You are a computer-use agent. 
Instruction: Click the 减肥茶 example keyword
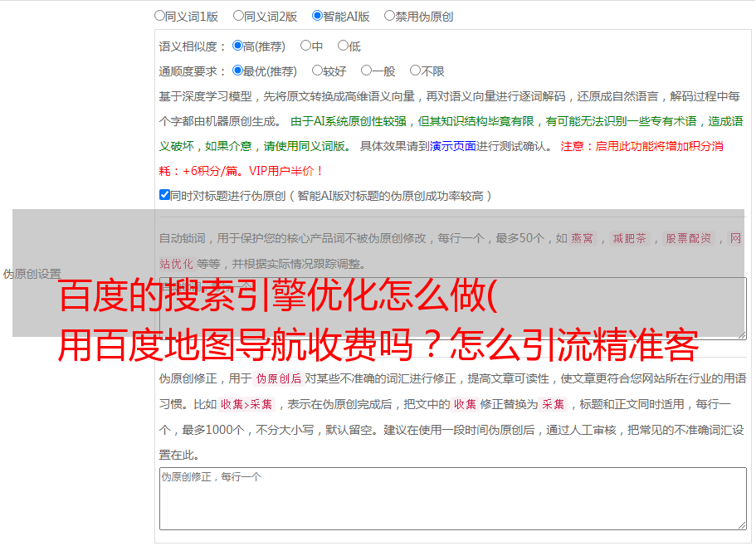pyautogui.click(x=629, y=238)
